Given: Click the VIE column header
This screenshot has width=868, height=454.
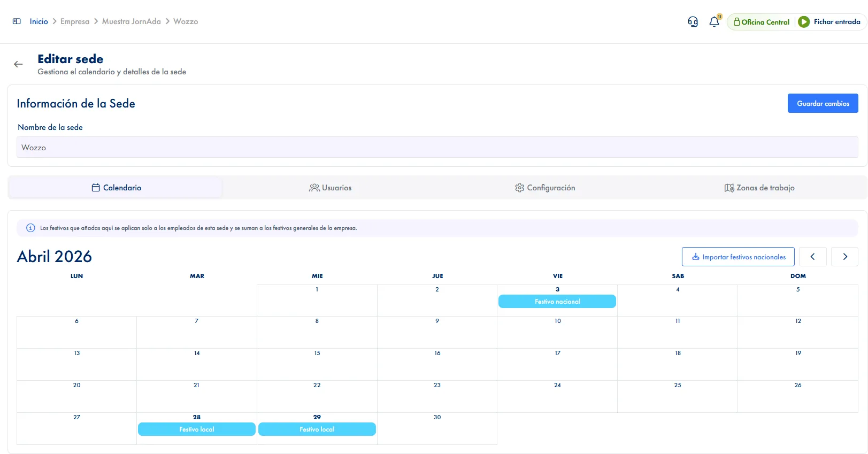Looking at the screenshot, I should tap(558, 276).
